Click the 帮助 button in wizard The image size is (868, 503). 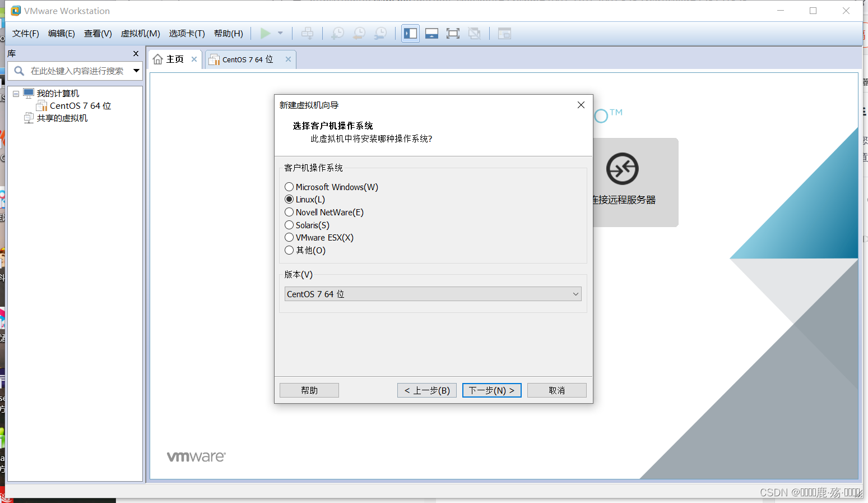click(309, 390)
